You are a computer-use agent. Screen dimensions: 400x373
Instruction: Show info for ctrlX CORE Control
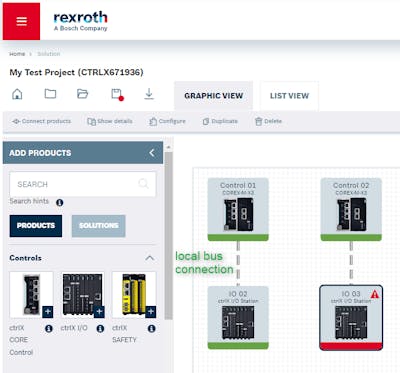tap(49, 329)
